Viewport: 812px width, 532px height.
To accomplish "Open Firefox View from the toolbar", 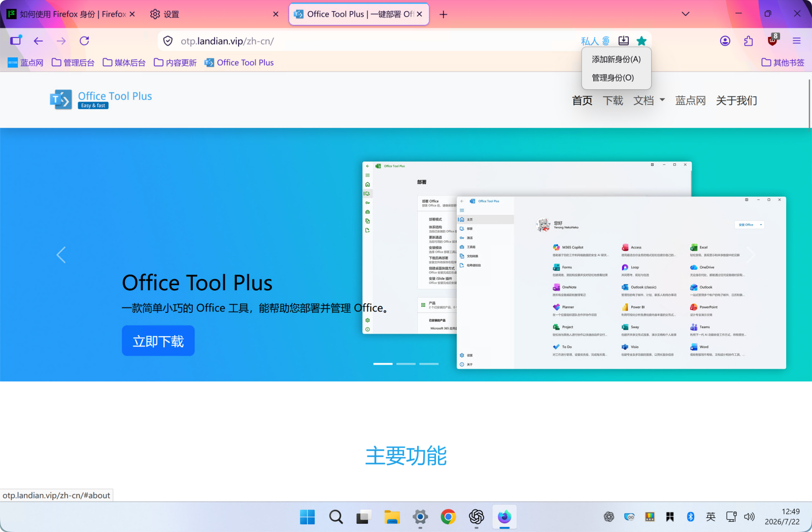I will 16,41.
